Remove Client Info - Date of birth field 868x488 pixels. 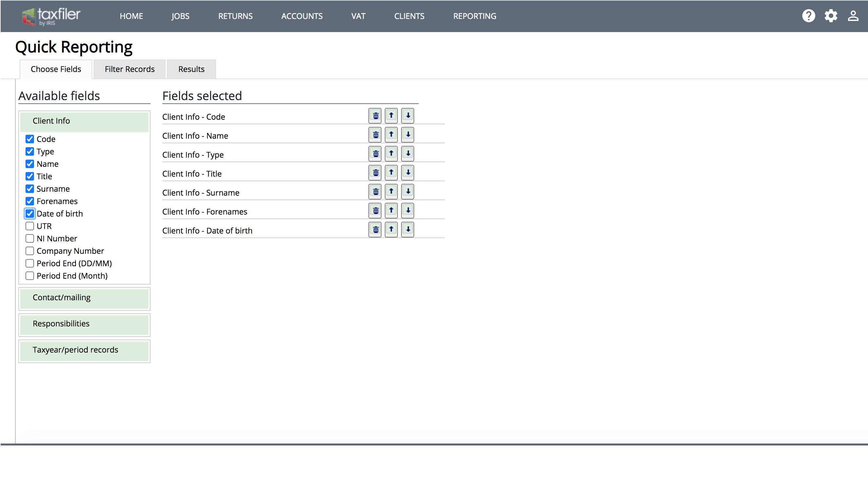tap(375, 230)
